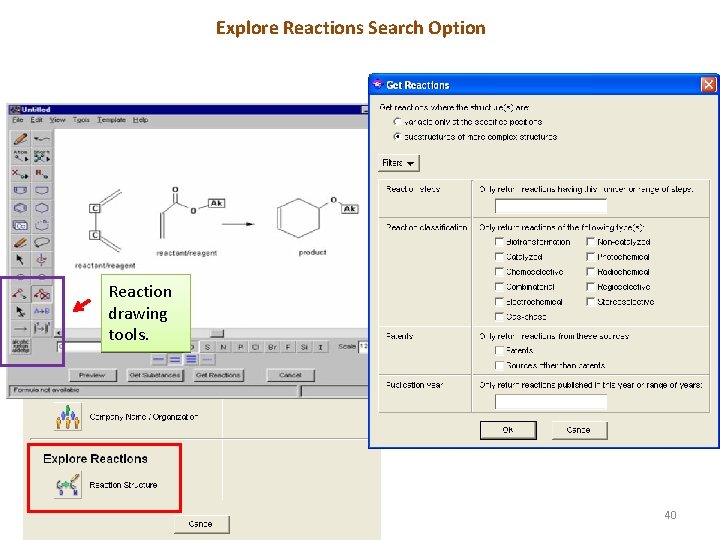Click the Get Substances button
Viewport: 720px width, 540px height.
(x=155, y=375)
